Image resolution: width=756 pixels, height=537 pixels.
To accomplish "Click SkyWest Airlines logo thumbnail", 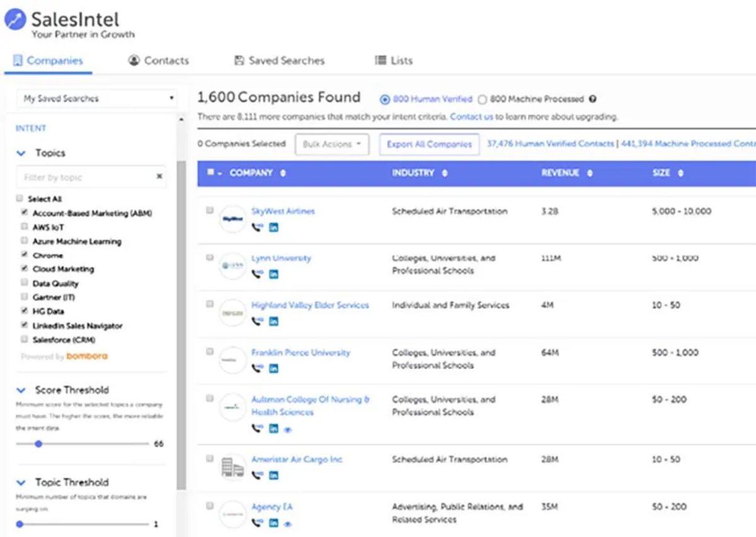I will pos(232,219).
